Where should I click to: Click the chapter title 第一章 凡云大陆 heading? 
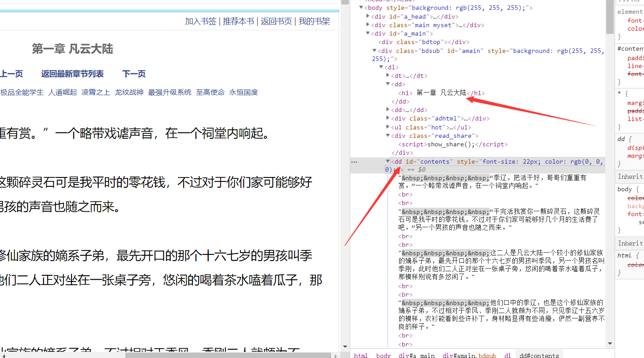click(72, 49)
